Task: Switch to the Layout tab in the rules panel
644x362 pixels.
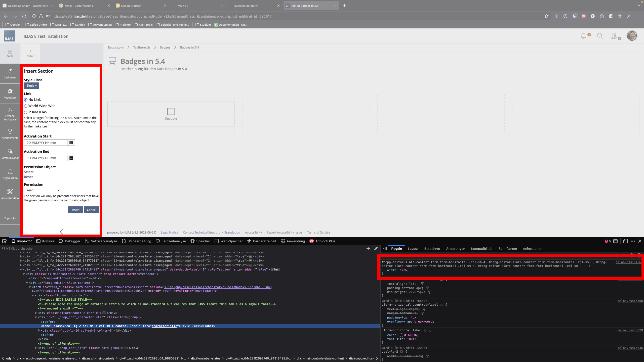Action: click(x=413, y=249)
